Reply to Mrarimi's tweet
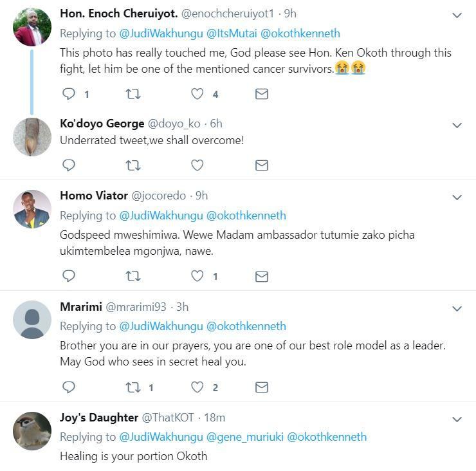476x471 pixels. point(69,387)
